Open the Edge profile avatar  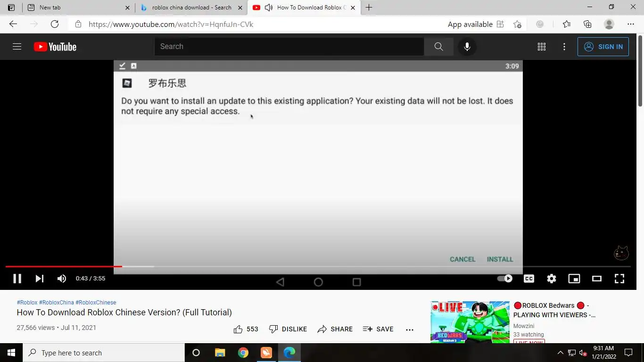(x=609, y=24)
